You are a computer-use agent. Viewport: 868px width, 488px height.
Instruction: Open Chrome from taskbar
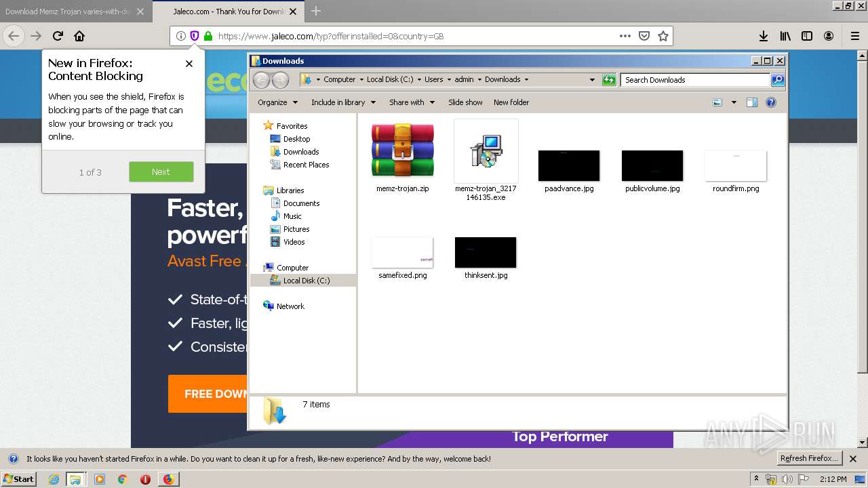click(x=123, y=479)
